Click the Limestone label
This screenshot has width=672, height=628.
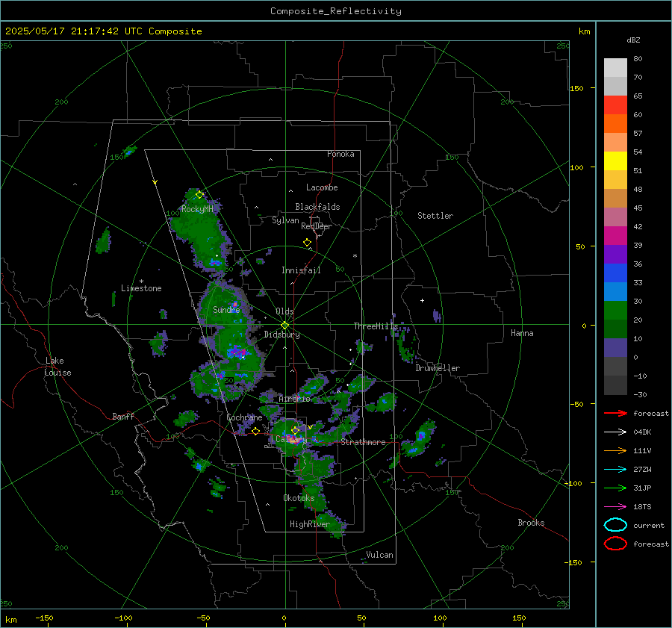(141, 288)
